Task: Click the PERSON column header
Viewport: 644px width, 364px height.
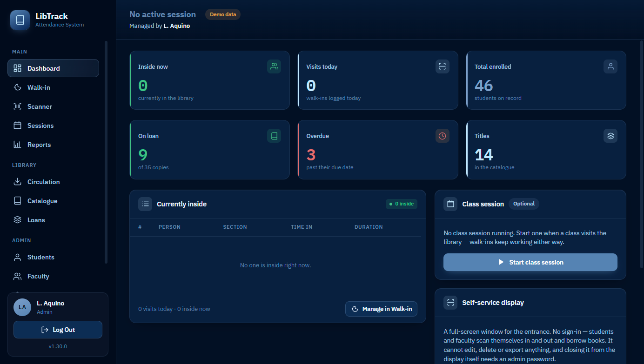Action: [169, 227]
